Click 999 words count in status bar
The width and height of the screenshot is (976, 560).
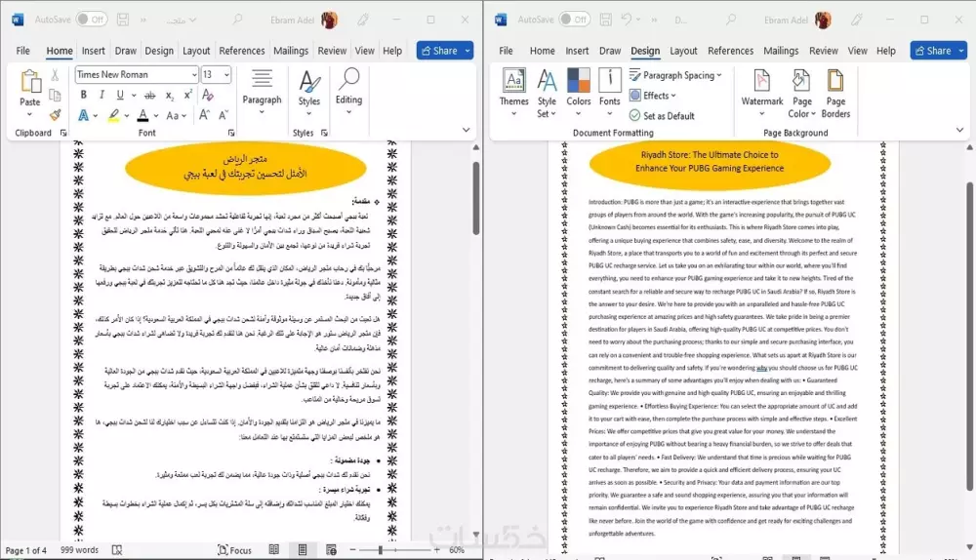(x=79, y=550)
